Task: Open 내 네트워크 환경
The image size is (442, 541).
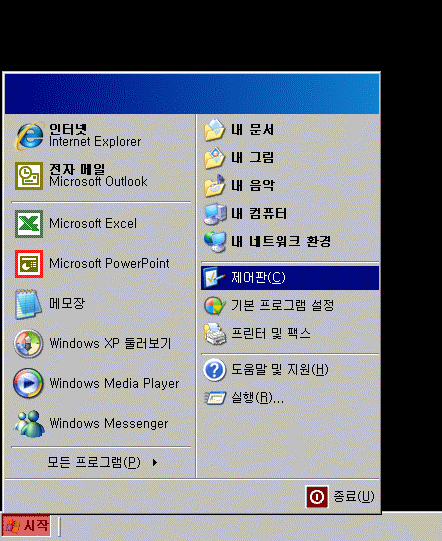Action: point(290,242)
